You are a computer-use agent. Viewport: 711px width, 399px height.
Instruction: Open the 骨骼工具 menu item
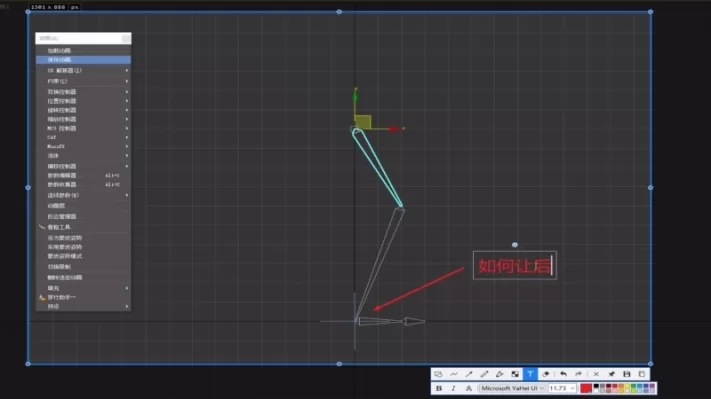(83, 227)
